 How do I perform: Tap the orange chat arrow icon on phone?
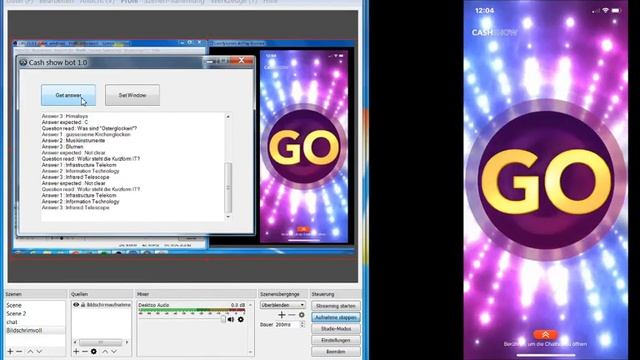point(545,335)
